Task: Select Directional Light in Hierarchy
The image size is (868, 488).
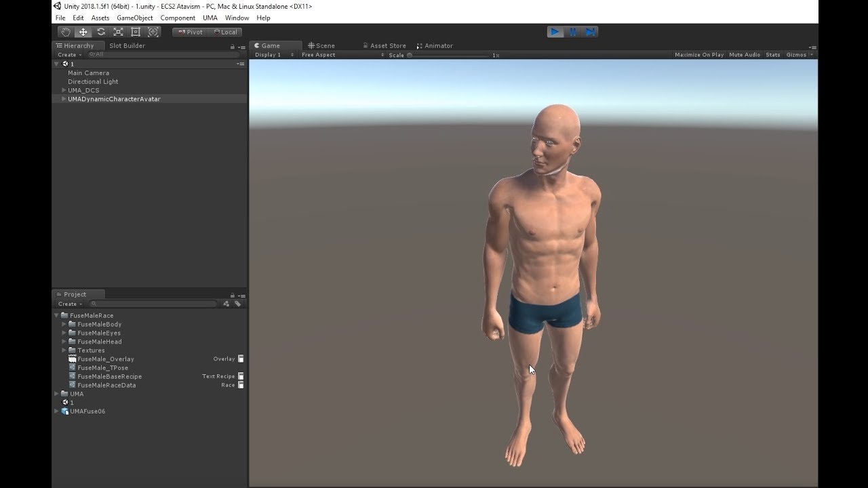Action: [93, 81]
